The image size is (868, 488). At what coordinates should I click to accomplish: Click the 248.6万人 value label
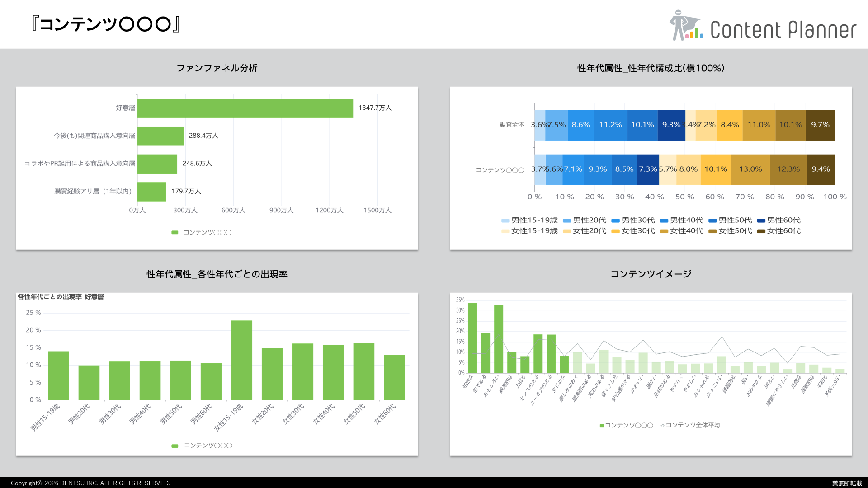click(197, 164)
